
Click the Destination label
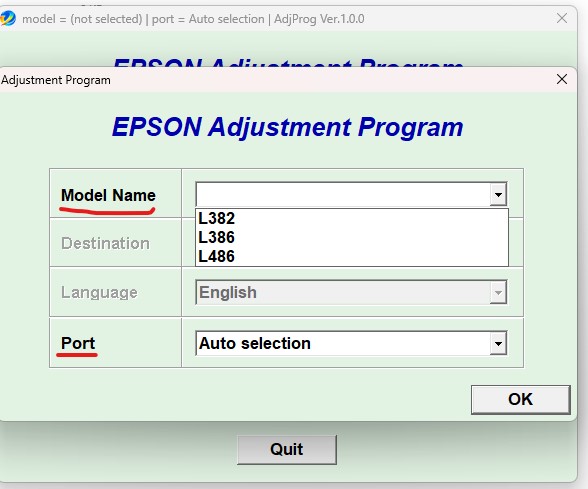pos(105,243)
